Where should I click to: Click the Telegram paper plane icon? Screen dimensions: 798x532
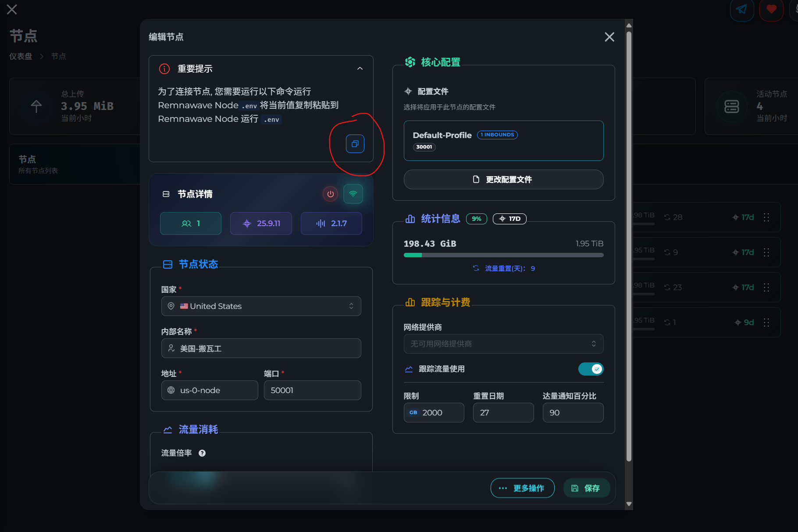tap(741, 9)
